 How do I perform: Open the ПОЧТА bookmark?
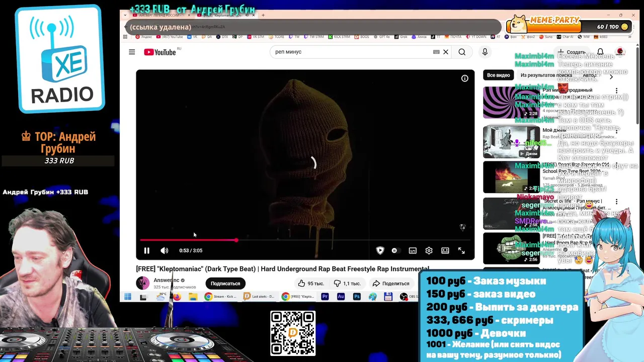452,37
